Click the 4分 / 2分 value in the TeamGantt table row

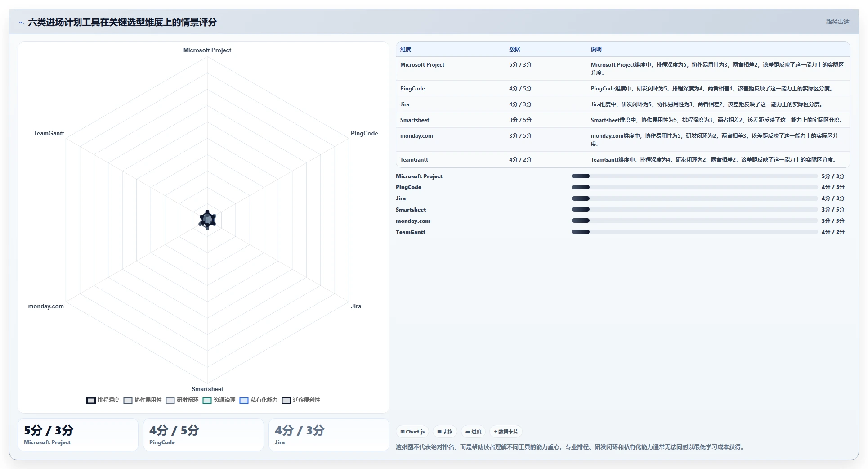520,160
